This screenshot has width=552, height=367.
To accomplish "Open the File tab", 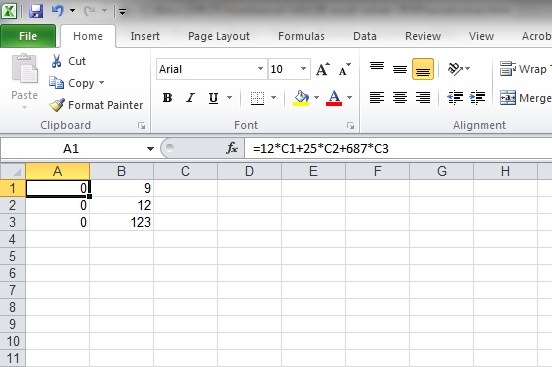I will pos(28,36).
